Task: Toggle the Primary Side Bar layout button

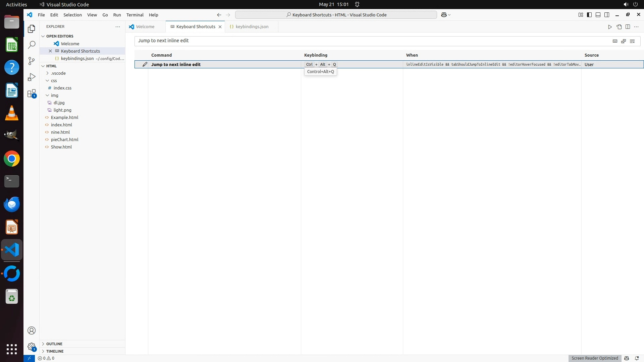Action: coord(589,15)
